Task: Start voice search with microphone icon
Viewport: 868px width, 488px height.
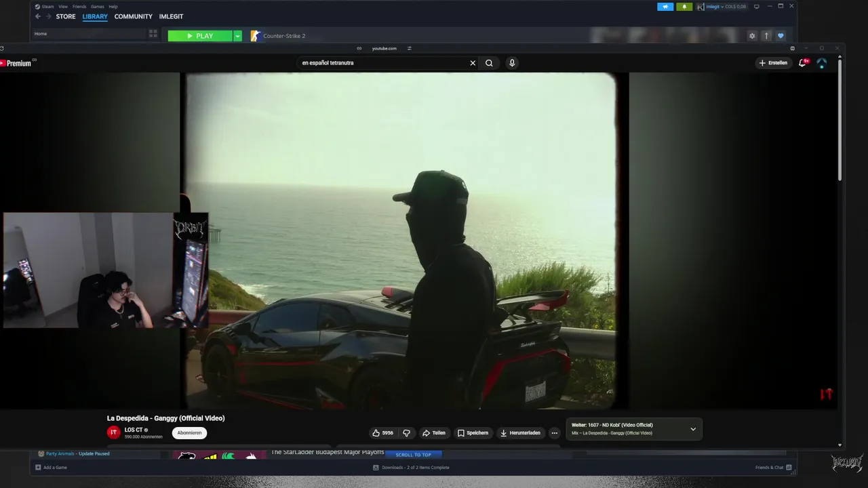Action: [x=512, y=63]
